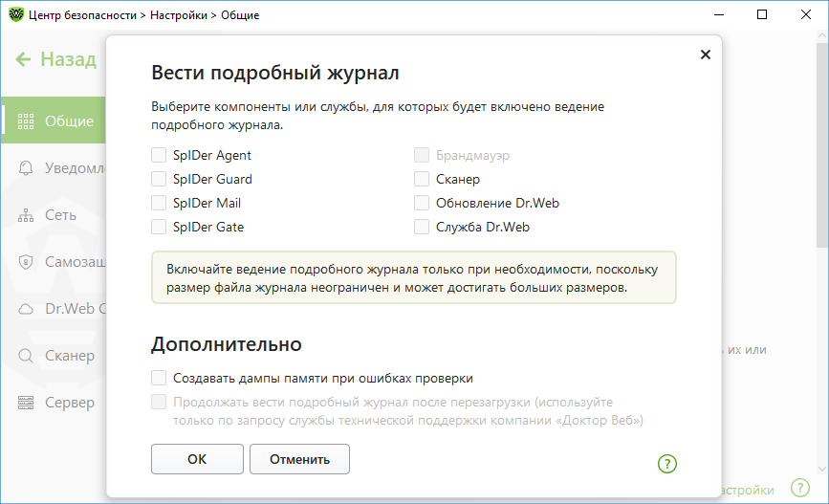Open help via green question mark in dialog
Viewport: 829px width, 504px height.
point(667,464)
